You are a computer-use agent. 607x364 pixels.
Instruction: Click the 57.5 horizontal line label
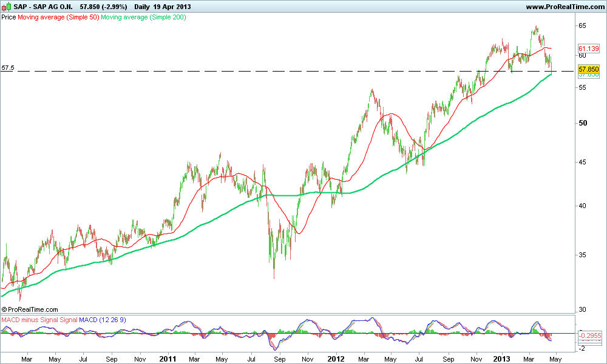[x=8, y=68]
